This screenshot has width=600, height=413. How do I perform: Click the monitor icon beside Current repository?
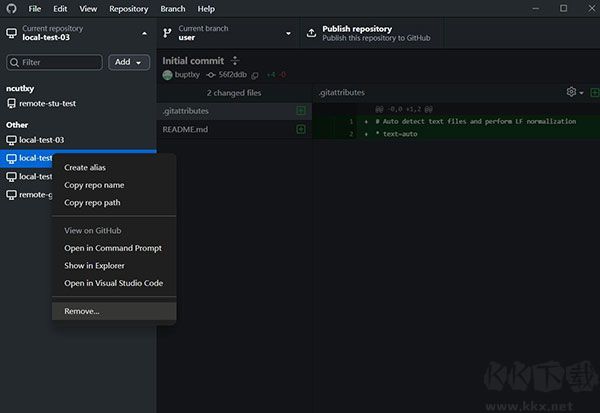tap(11, 33)
